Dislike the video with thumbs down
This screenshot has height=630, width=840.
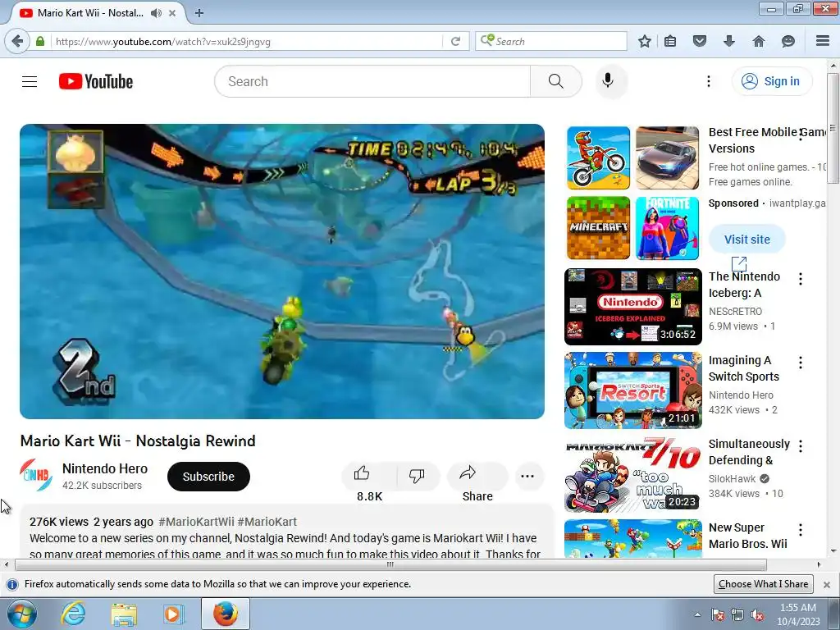click(x=417, y=477)
